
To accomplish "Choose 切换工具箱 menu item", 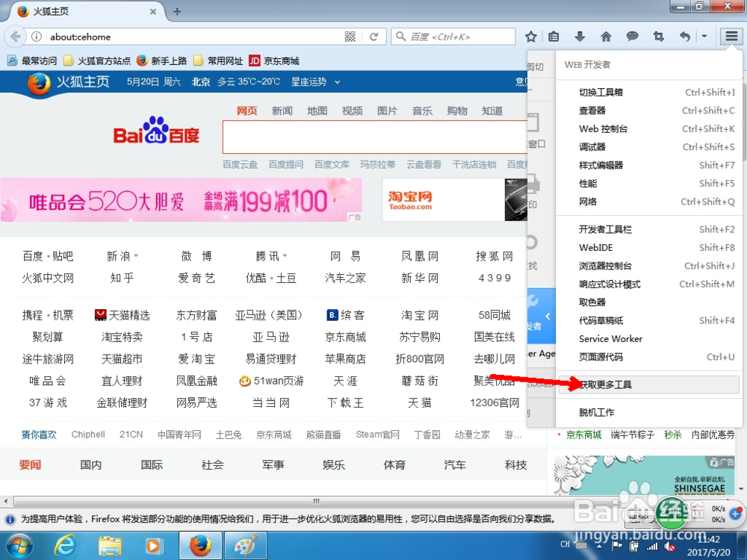I will click(649, 93).
